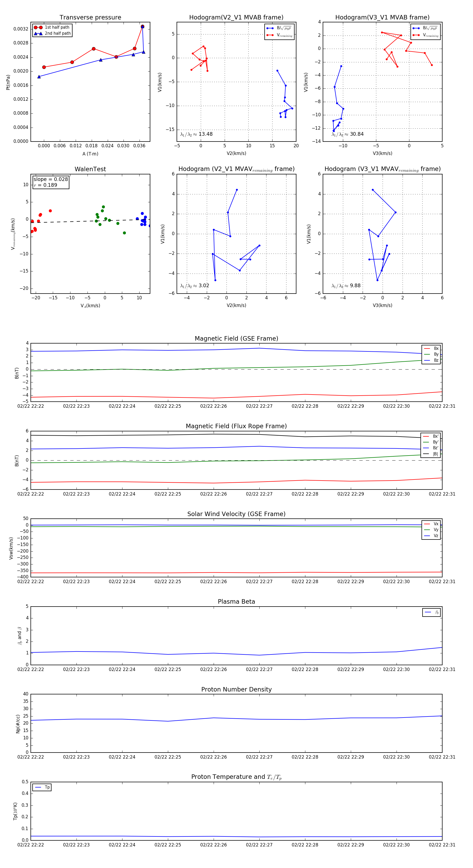
Task: Select the "By" legend entry in GSE magnetic field plot
Action: [x=431, y=354]
